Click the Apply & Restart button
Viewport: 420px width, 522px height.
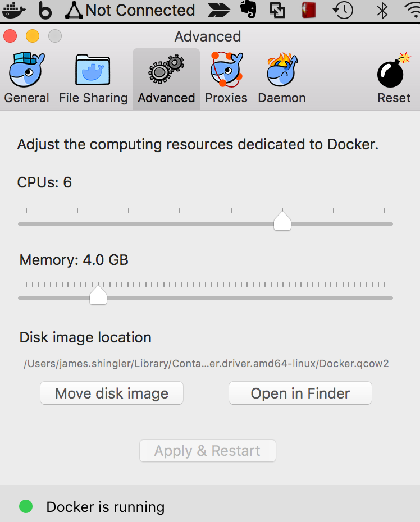tap(208, 451)
